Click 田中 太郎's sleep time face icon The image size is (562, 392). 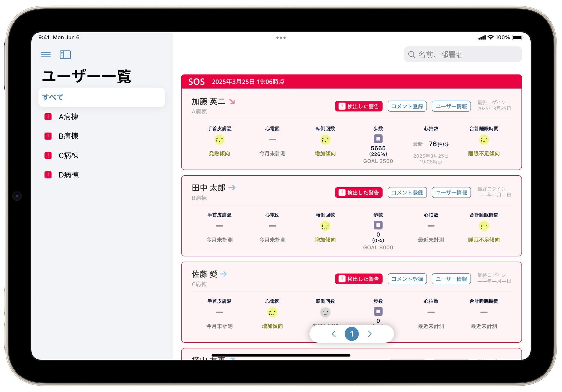click(x=484, y=226)
